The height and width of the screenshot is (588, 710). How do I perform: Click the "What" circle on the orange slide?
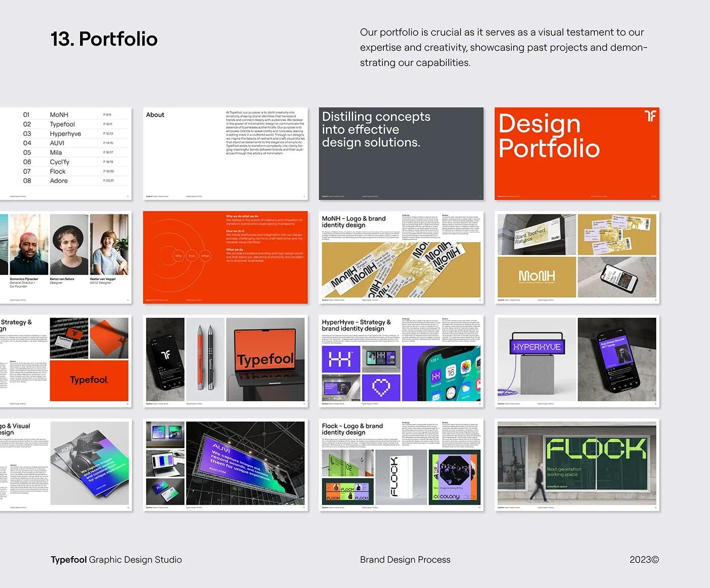(205, 256)
